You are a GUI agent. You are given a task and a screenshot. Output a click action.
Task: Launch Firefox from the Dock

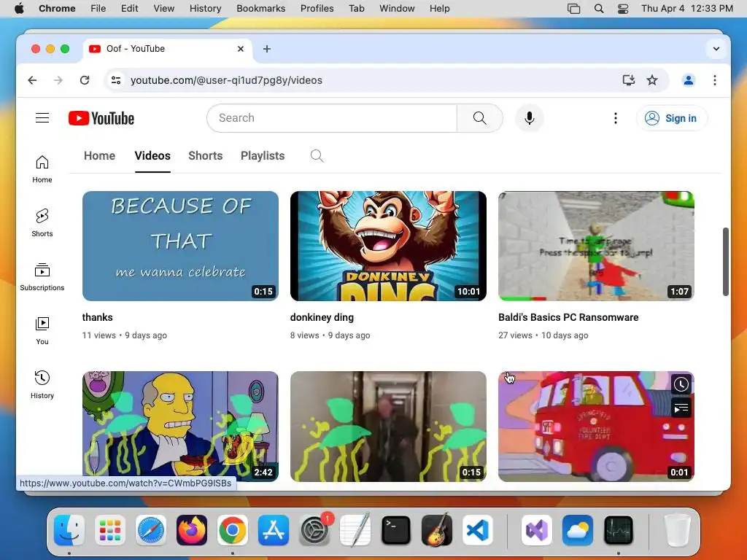point(192,530)
